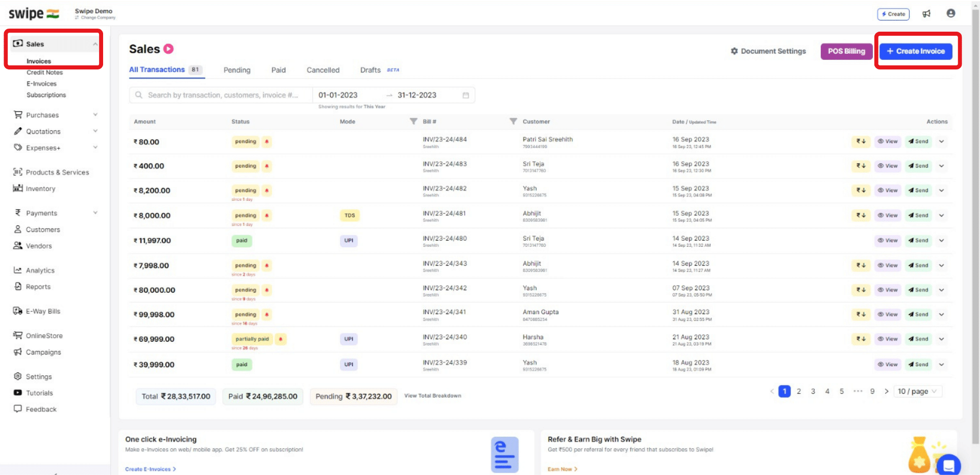
Task: Open View Total Breakdown
Action: 432,396
